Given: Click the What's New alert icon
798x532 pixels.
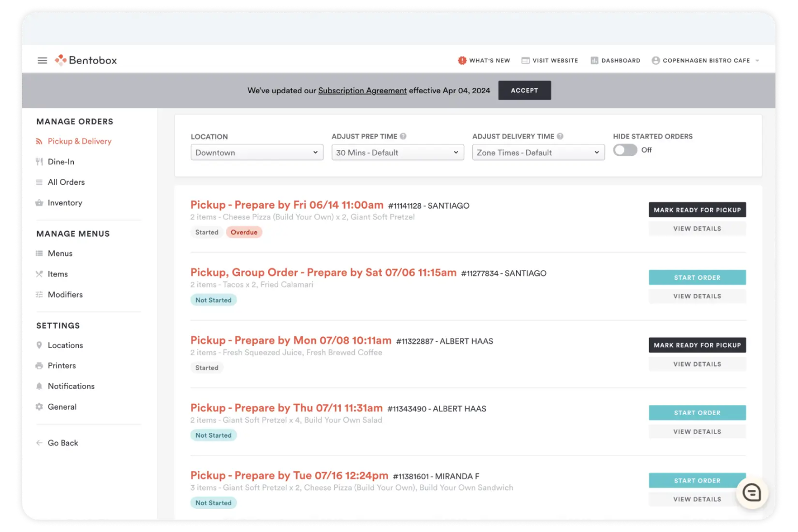Looking at the screenshot, I should [462, 60].
